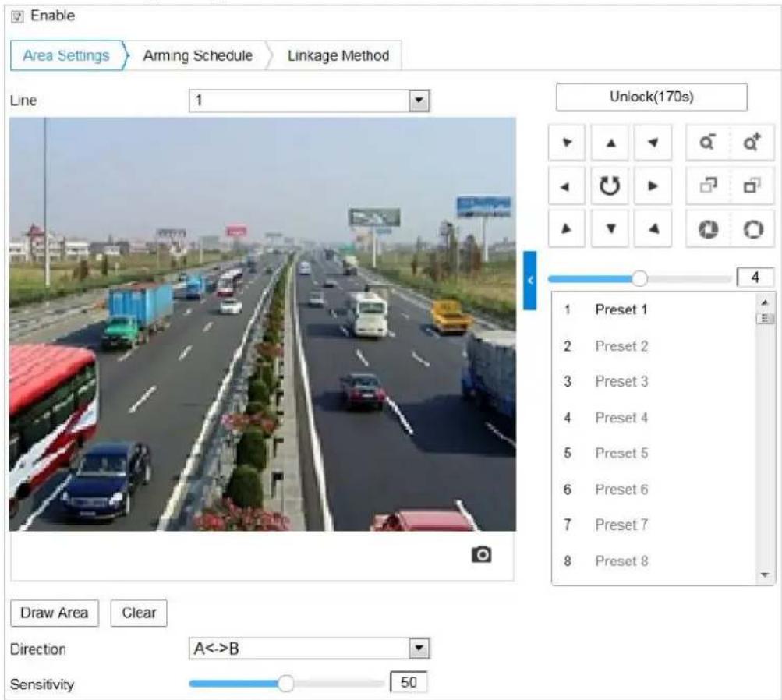Select Preset 3 in the list
The height and width of the screenshot is (700, 782).
[654, 381]
